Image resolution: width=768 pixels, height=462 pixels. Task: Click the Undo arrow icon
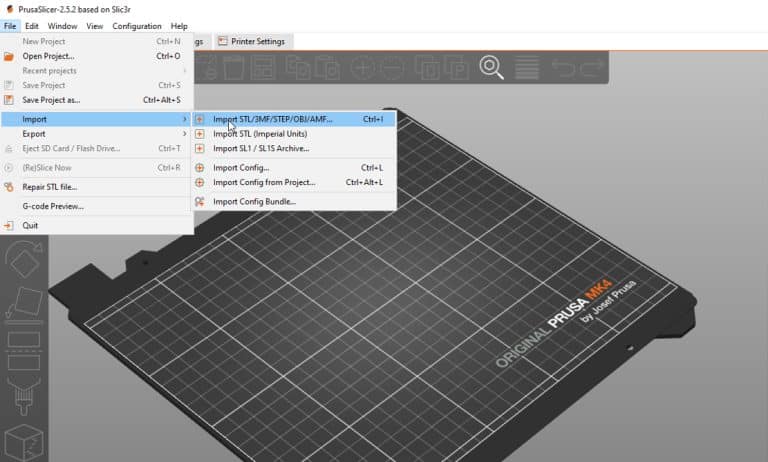(x=562, y=68)
